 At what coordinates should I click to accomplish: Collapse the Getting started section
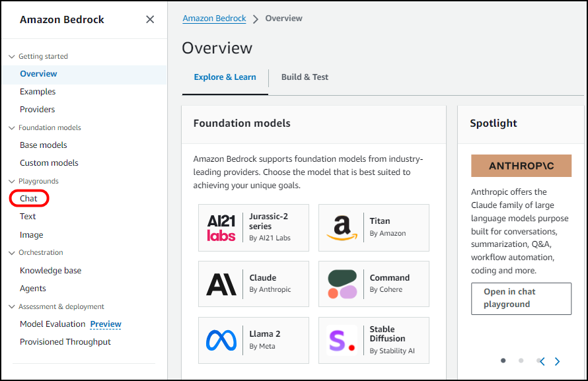pyautogui.click(x=12, y=57)
